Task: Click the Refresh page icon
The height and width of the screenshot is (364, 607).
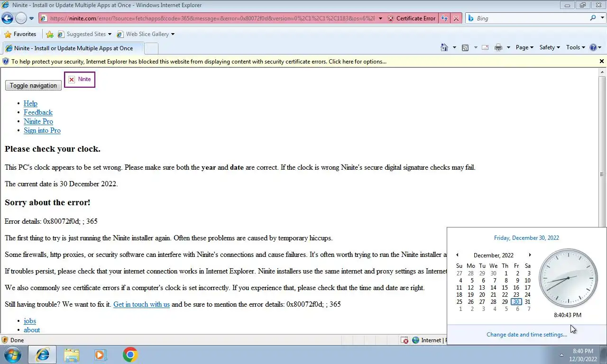Action: click(444, 18)
